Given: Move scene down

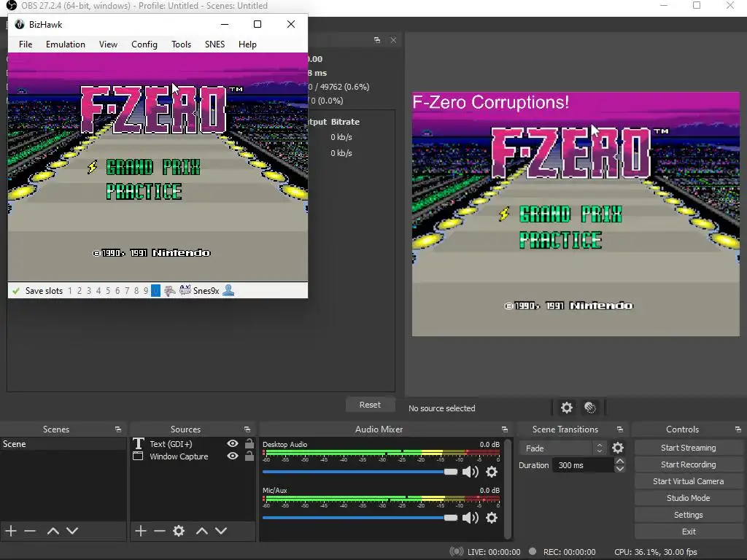Looking at the screenshot, I should point(72,531).
